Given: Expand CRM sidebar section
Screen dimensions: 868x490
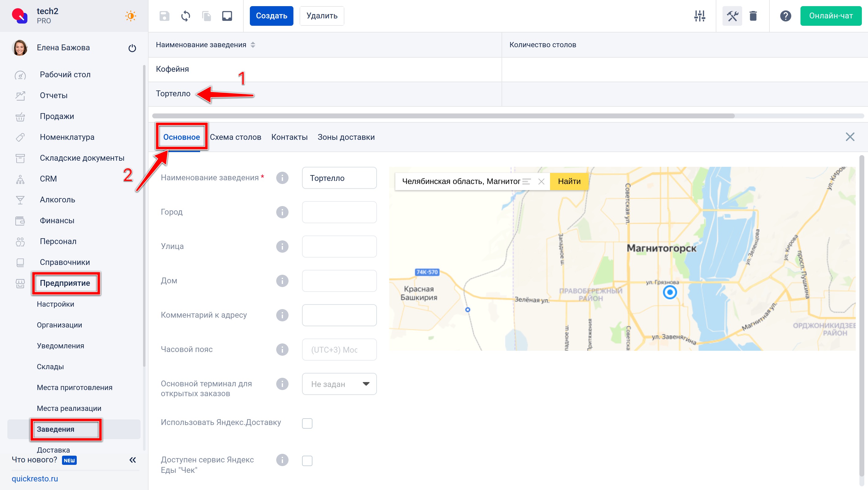Looking at the screenshot, I should (48, 179).
